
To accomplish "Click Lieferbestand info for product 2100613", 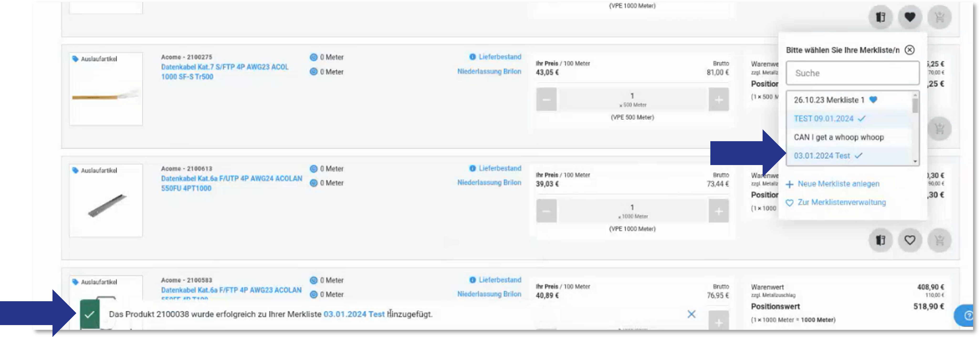I will (499, 168).
